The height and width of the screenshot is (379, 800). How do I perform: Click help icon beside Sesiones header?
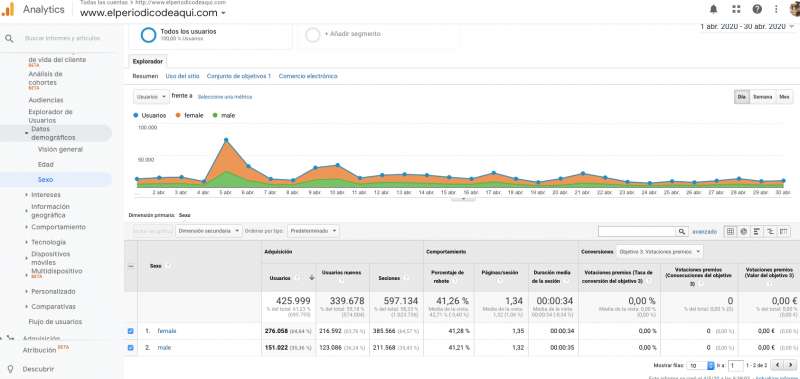[407, 278]
